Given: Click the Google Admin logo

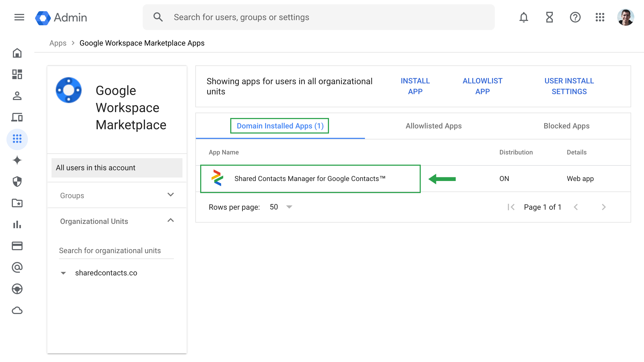Looking at the screenshot, I should 61,18.
